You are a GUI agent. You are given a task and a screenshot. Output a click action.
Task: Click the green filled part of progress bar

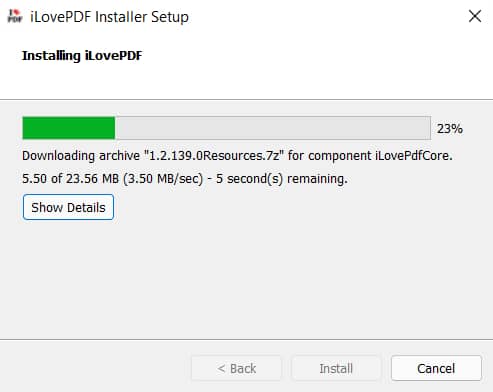pos(69,128)
